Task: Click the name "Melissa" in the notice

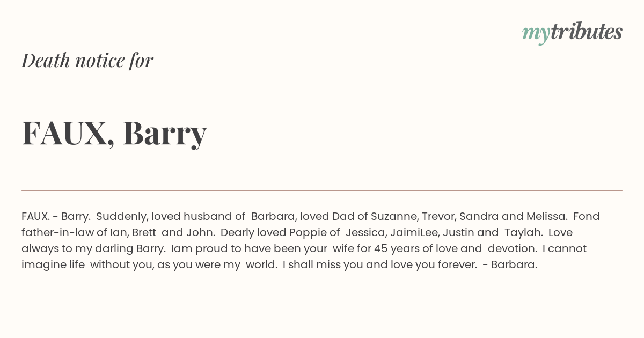Action: click(546, 216)
